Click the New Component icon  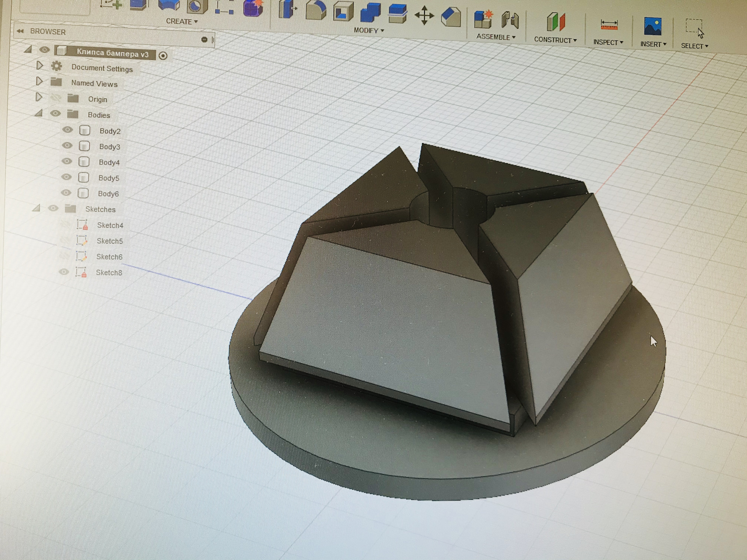483,19
